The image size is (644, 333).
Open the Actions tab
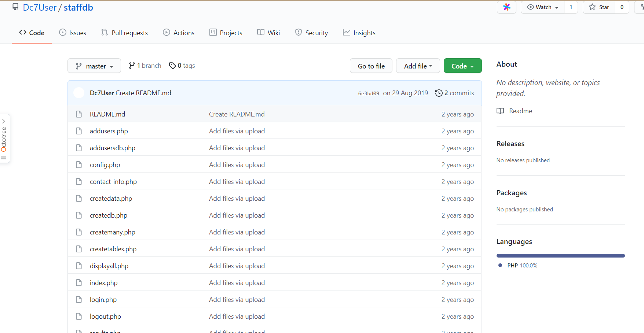click(x=179, y=33)
